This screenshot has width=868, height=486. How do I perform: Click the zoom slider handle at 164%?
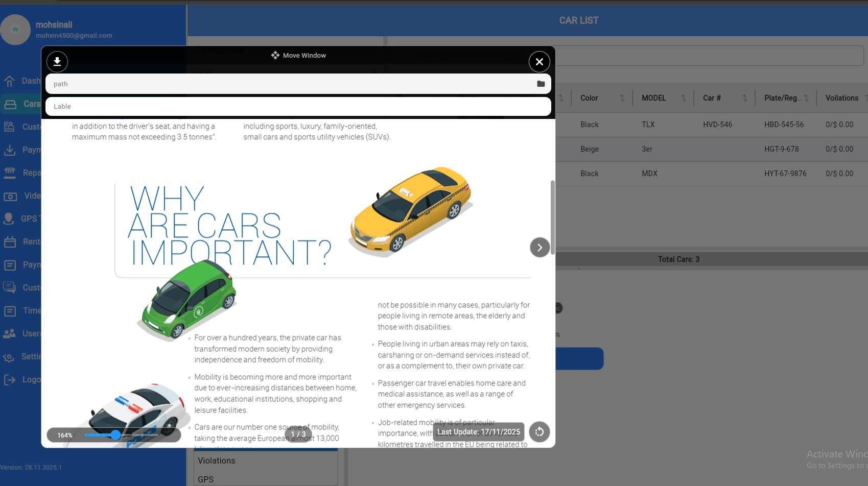(x=116, y=435)
